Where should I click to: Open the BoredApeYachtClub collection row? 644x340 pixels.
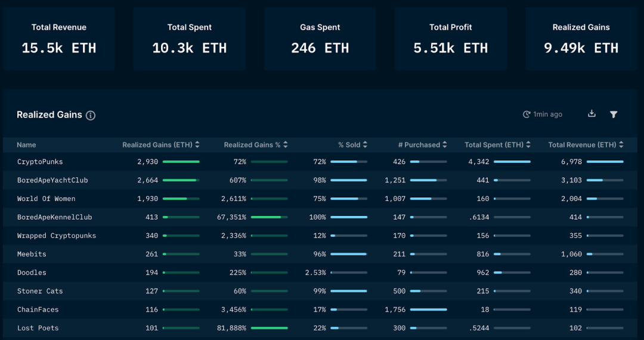[320, 180]
